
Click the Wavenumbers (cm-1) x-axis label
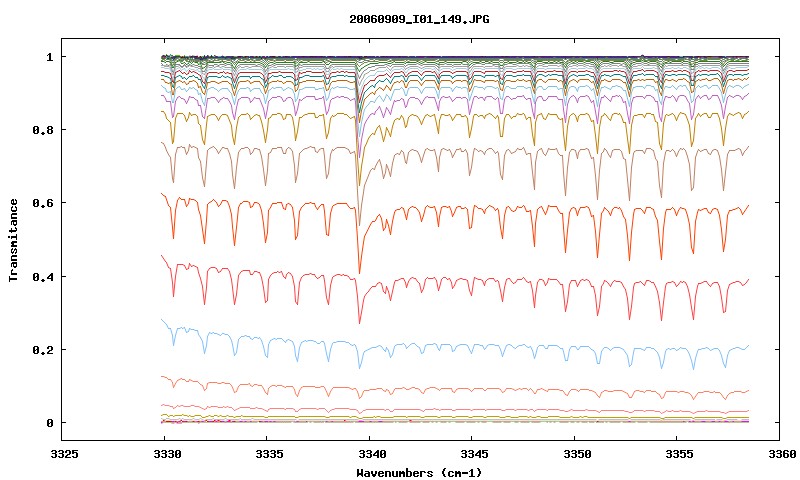419,473
